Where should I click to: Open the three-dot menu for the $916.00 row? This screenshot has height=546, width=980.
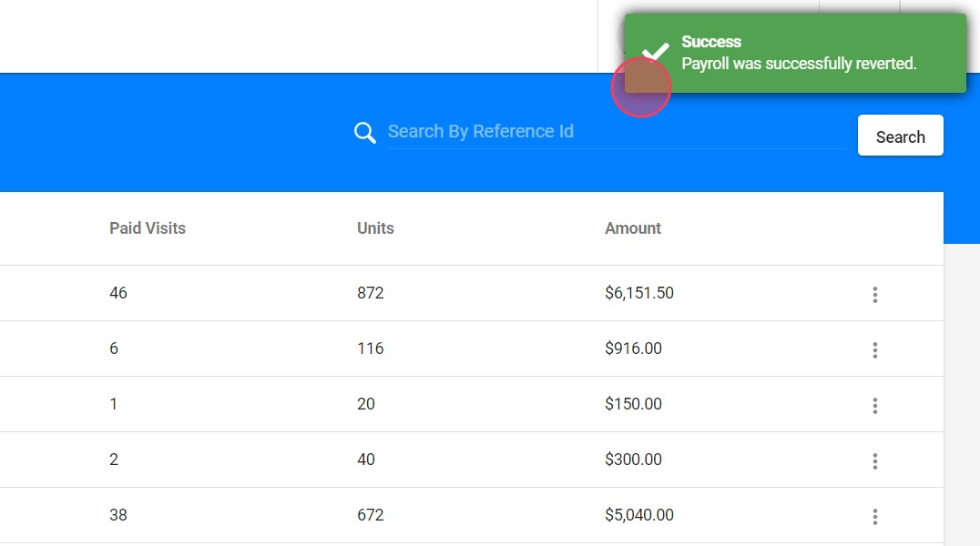874,349
